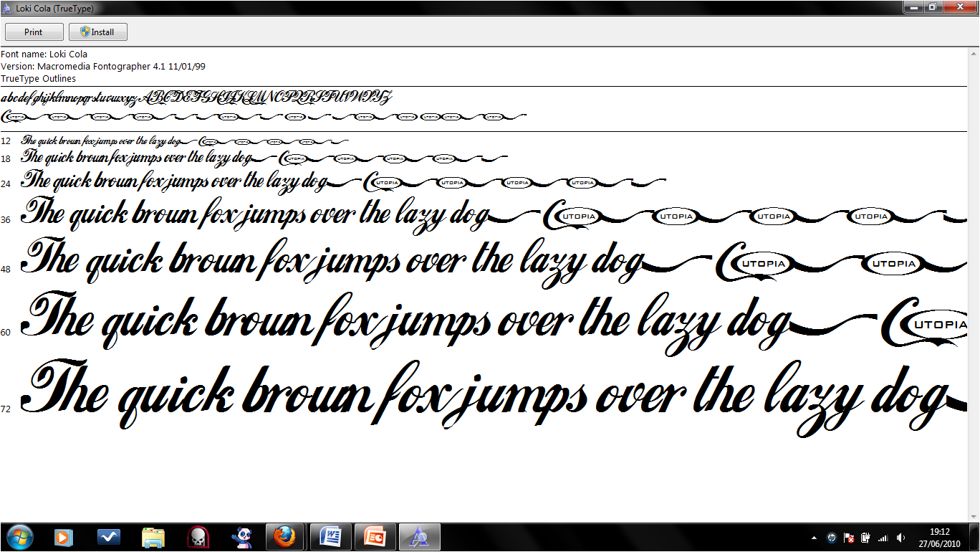Launch the panda-icon application on the taskbar
This screenshot has height=552, width=980.
[242, 536]
